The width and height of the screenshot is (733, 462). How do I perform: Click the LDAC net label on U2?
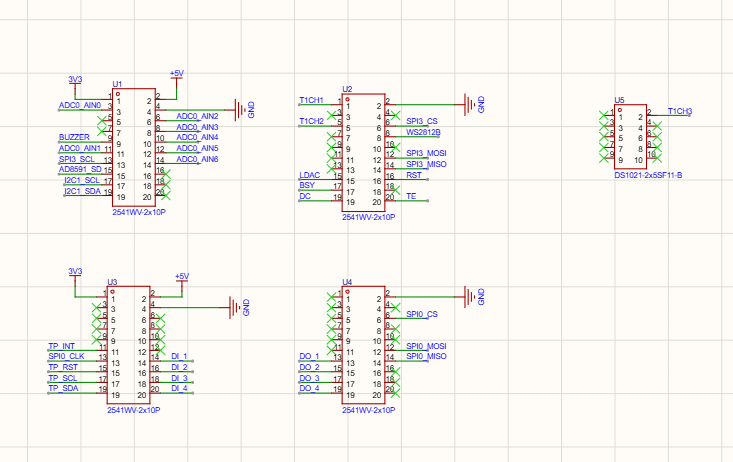[309, 175]
